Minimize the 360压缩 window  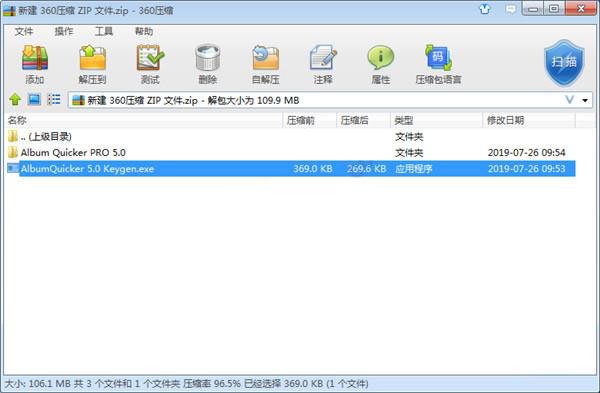533,9
